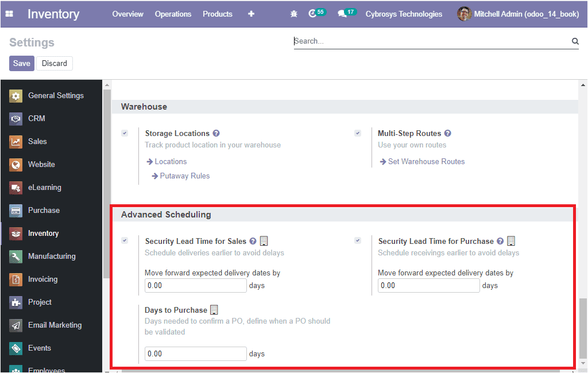Screen dimensions: 588x373
Task: Edit Security Lead Time for Sales days field
Action: [x=196, y=286]
